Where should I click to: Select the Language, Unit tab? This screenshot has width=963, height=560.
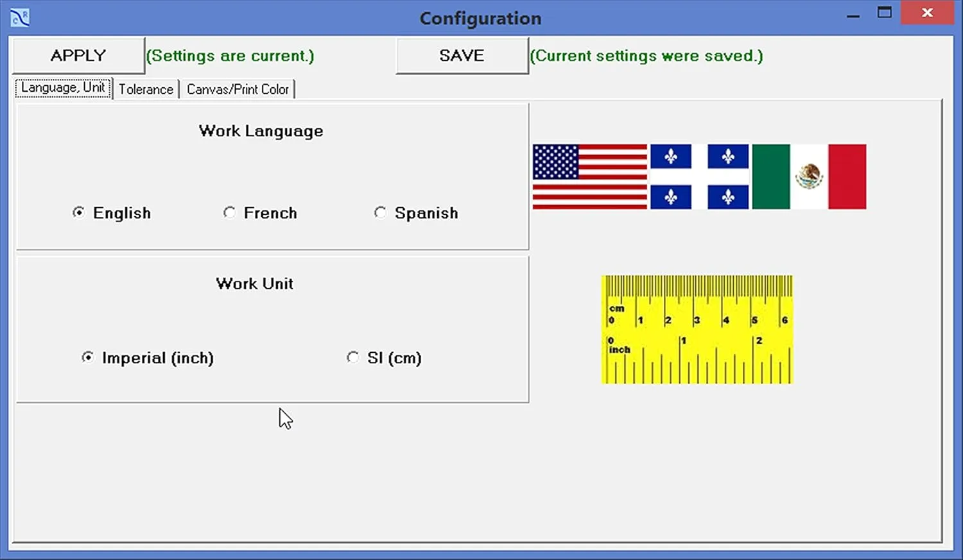tap(62, 87)
